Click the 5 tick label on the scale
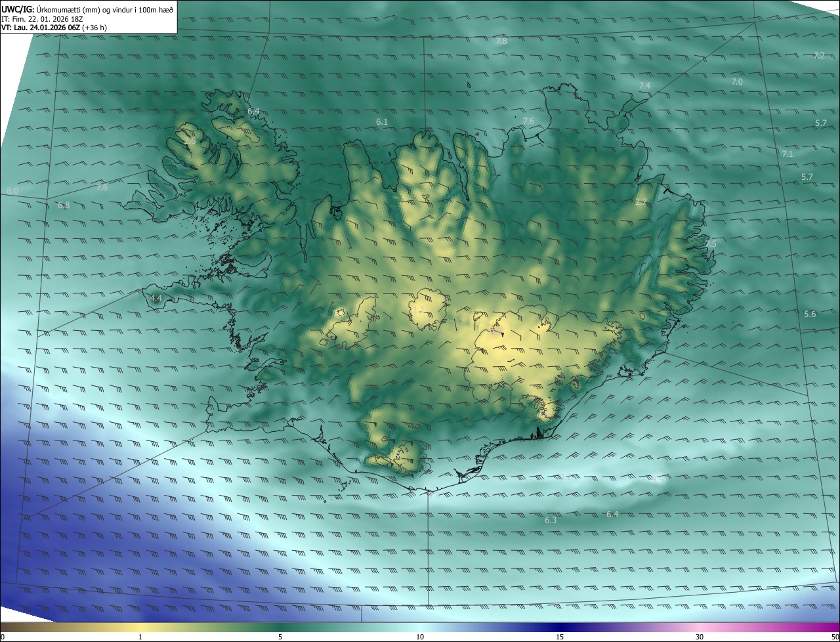The image size is (840, 642). coord(280,637)
